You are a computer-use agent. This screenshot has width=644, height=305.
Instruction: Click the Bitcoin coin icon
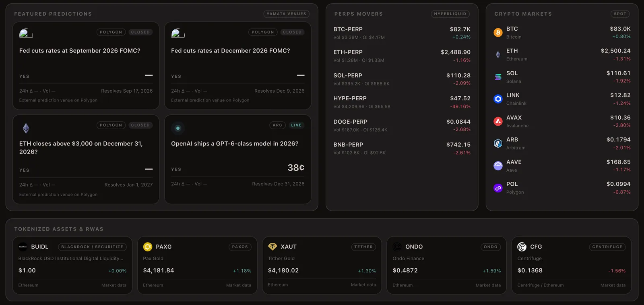[498, 33]
